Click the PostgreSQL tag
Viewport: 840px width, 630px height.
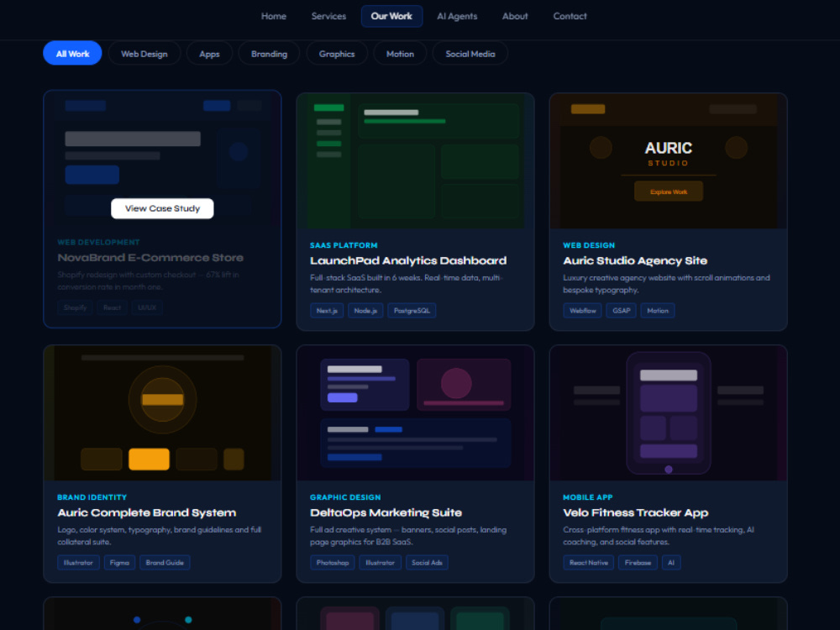click(412, 311)
